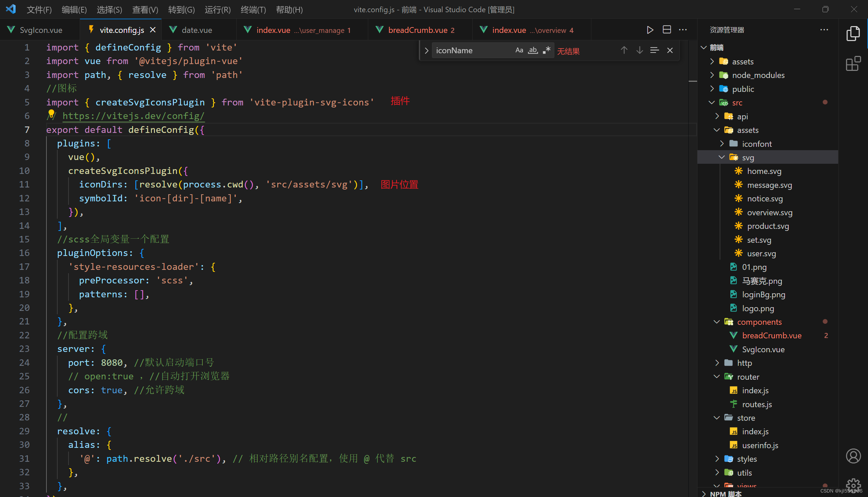868x497 pixels.
Task: Open home.svg in the explorer
Action: click(768, 171)
